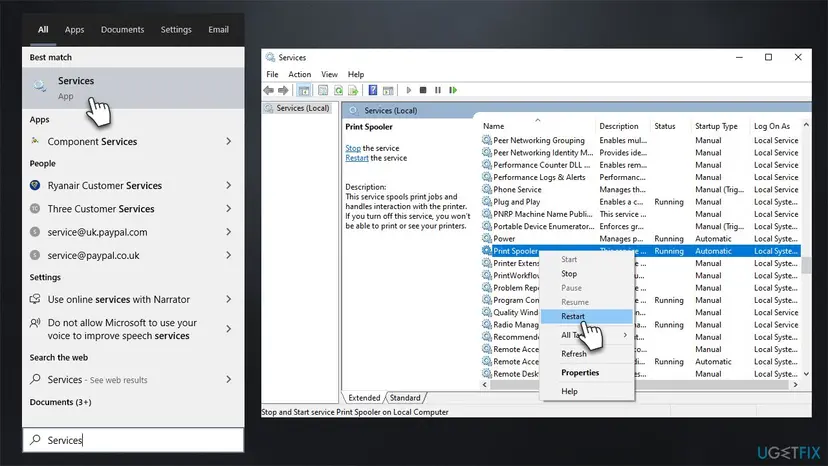Switch to the Settings search tab
Image resolution: width=828 pixels, height=466 pixels.
coord(176,30)
